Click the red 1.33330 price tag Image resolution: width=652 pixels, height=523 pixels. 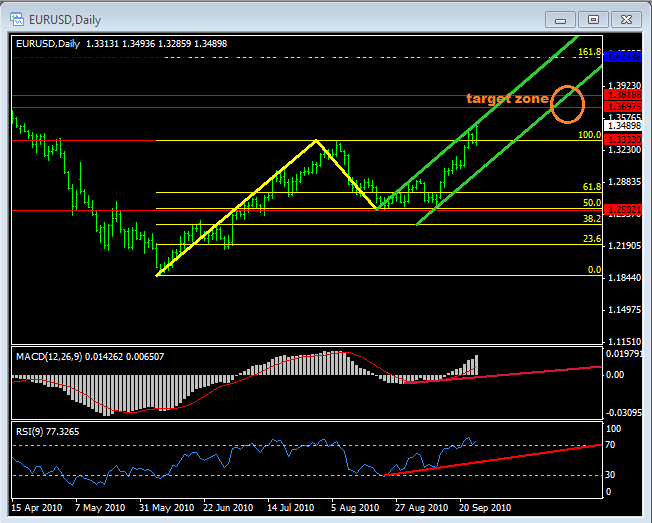[x=622, y=140]
